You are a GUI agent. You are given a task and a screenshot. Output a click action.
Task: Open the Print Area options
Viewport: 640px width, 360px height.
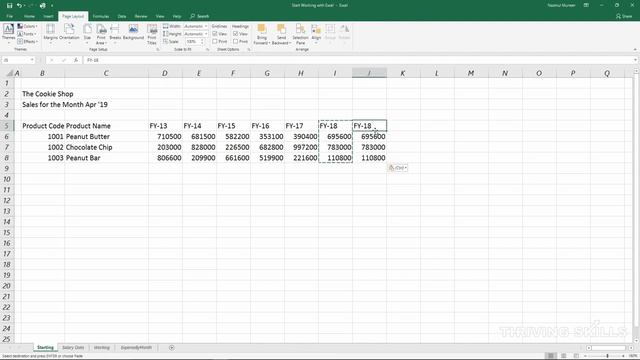(x=101, y=33)
